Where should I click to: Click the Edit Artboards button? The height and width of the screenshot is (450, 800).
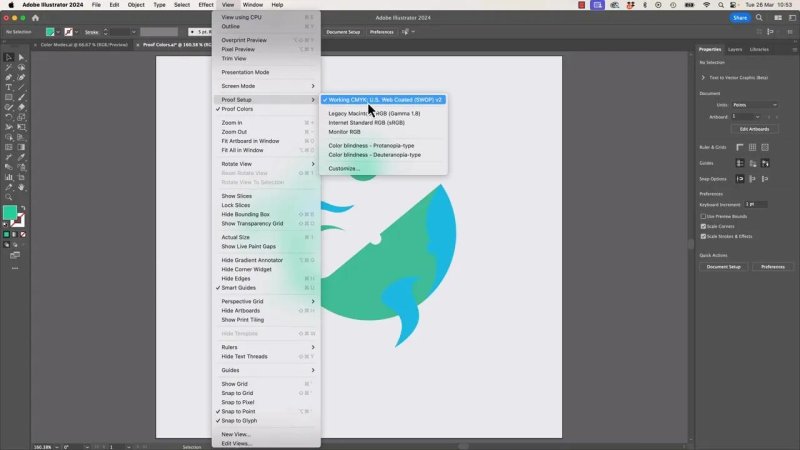[754, 129]
